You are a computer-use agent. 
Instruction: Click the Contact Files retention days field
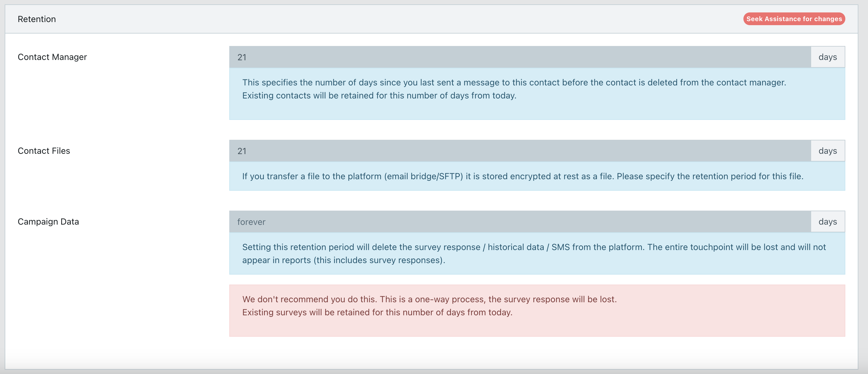(x=519, y=151)
